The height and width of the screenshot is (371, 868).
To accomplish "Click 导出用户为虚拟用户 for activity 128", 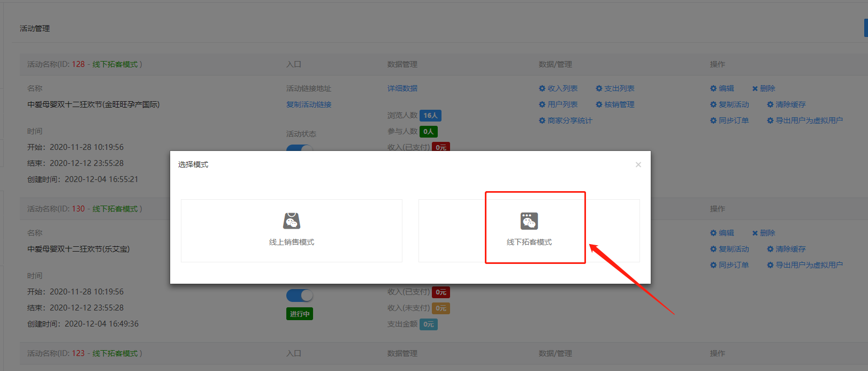I will (805, 120).
